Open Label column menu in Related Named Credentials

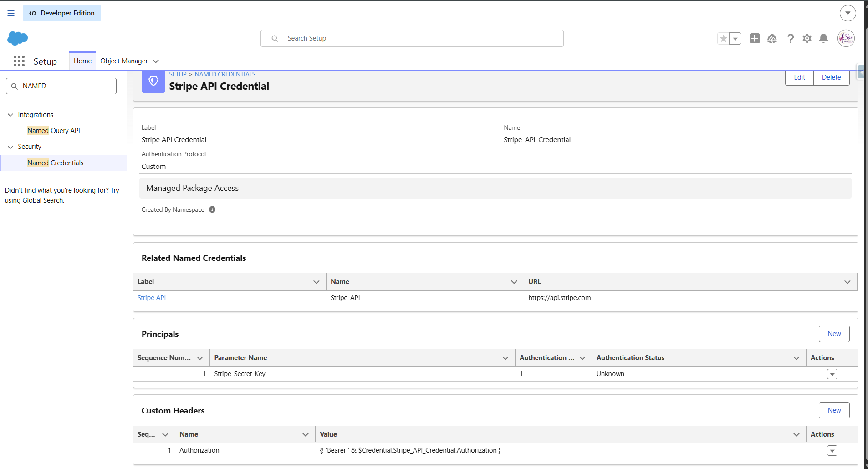pos(317,282)
